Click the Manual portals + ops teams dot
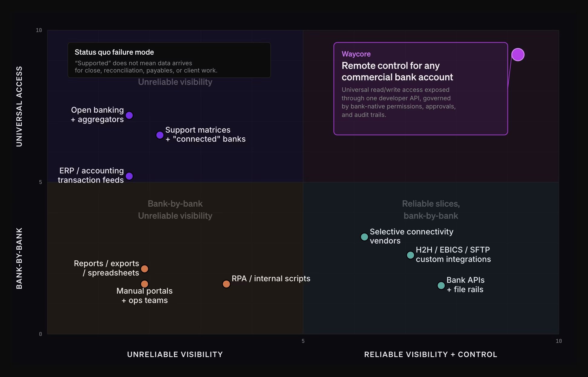Viewport: 588px width, 377px height. click(145, 284)
